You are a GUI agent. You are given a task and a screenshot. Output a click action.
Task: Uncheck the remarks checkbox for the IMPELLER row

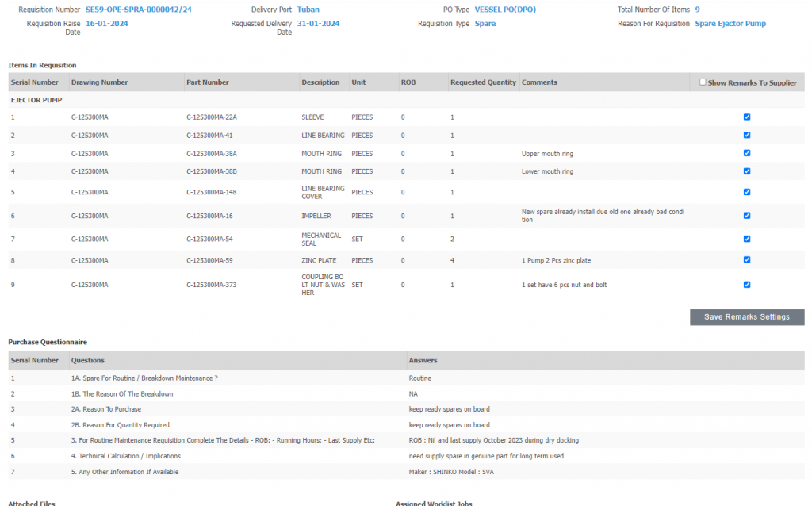coord(747,216)
